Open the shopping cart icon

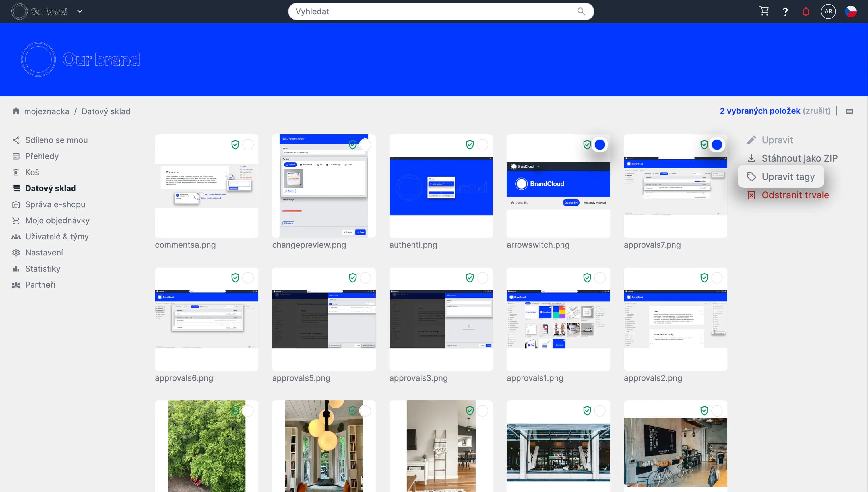[764, 11]
